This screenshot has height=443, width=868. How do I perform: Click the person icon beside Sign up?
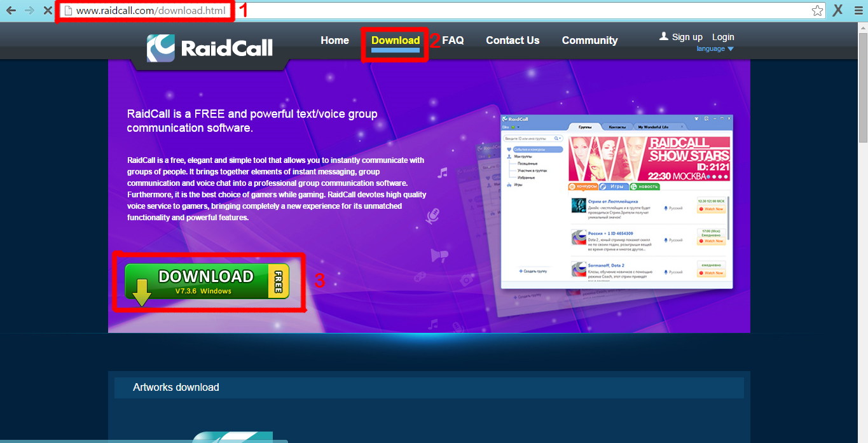coord(664,36)
